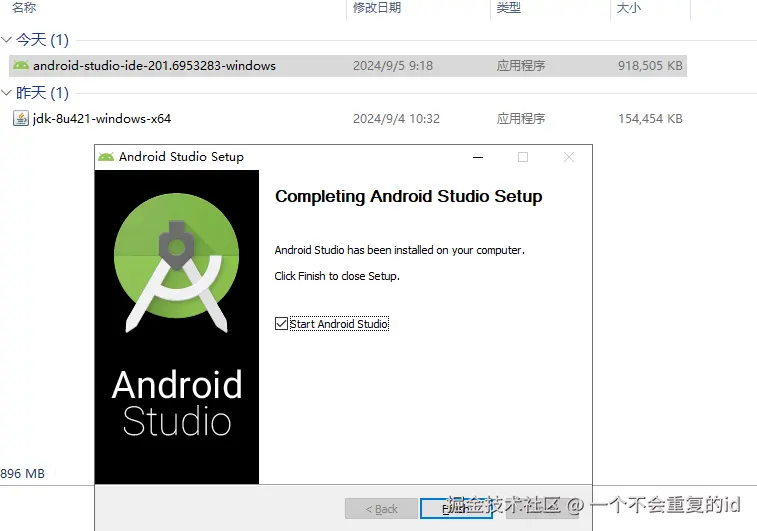Click the android-studio-ide file icon
This screenshot has width=757, height=531.
(21, 65)
